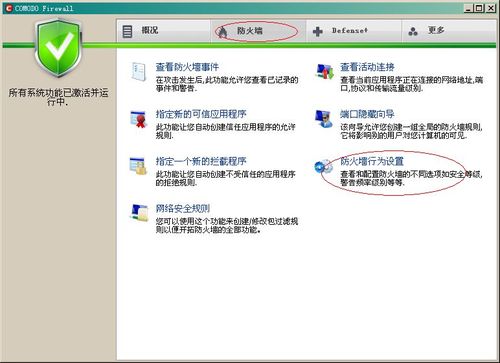Click the document icon beside 查看防火墙事件
This screenshot has width=500, height=363.
click(138, 71)
